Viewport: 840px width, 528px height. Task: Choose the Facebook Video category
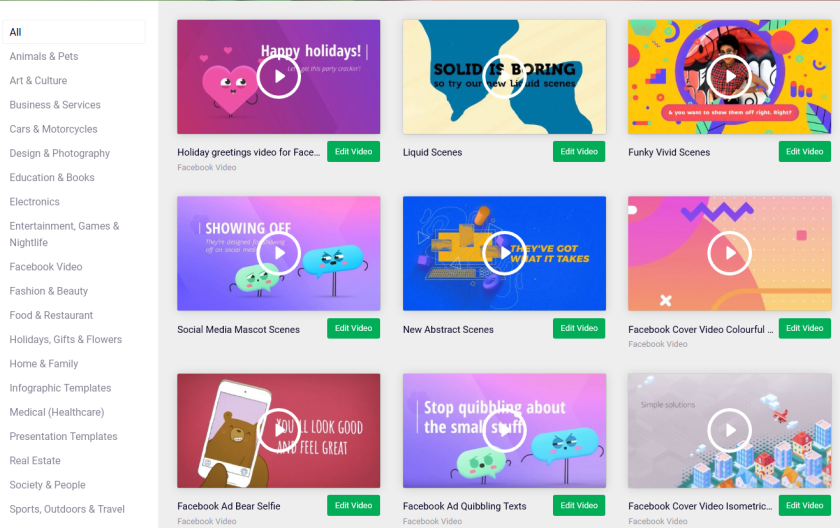(x=46, y=267)
